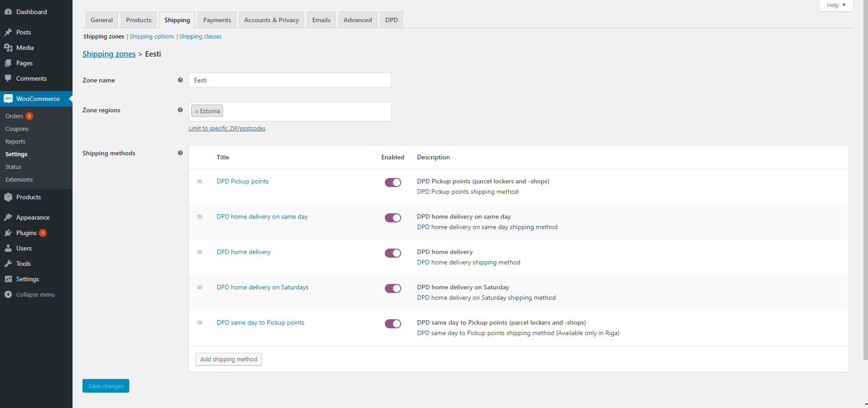The height and width of the screenshot is (408, 868).
Task: Remove the Estonia region tag
Action: [197, 111]
